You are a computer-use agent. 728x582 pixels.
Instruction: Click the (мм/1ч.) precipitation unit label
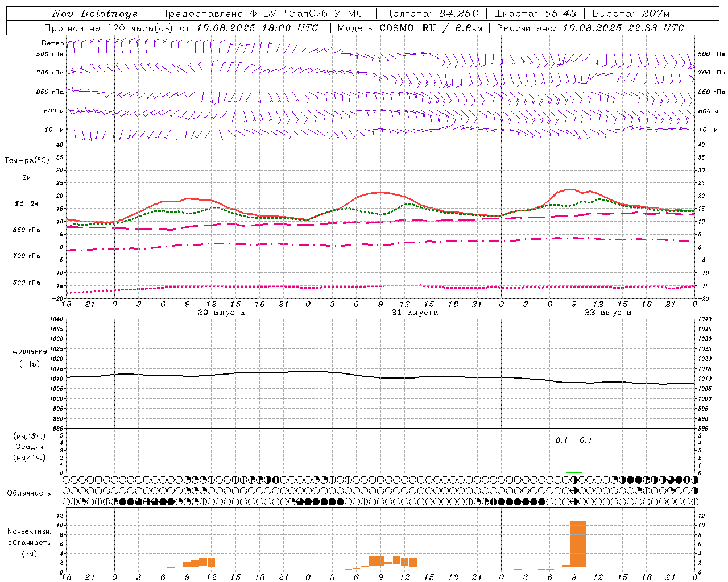click(x=29, y=458)
